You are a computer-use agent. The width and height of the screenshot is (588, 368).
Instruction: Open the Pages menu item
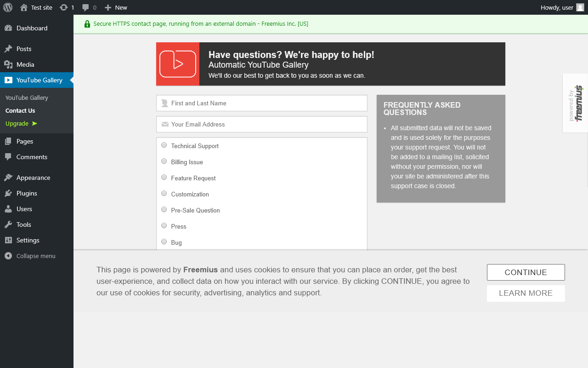click(37, 141)
